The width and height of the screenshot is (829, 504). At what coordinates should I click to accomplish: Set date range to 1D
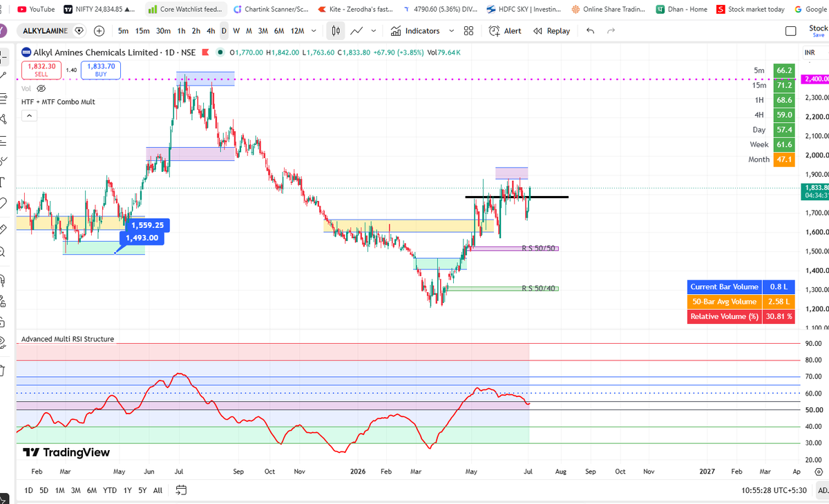pos(28,490)
